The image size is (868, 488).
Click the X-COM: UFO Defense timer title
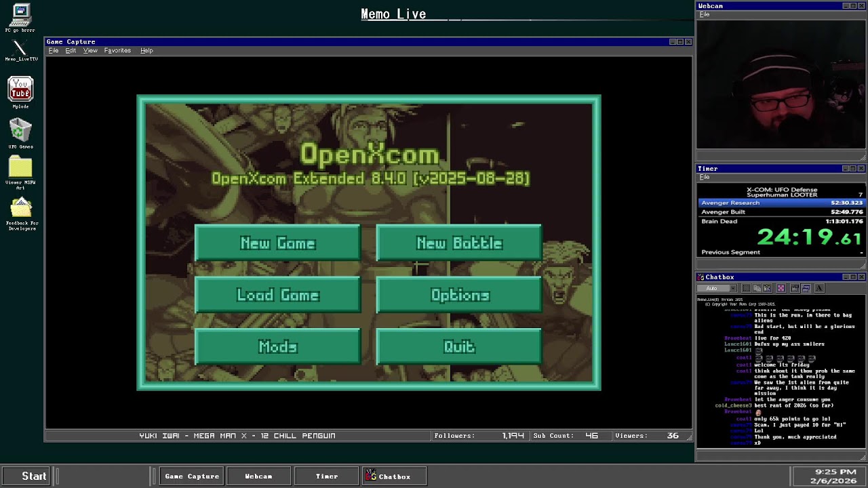tap(781, 190)
